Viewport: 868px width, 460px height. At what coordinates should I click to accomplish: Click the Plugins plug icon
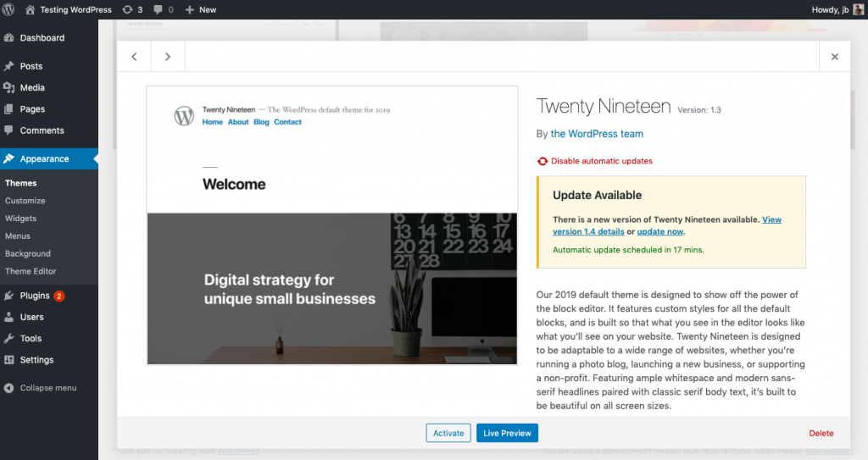coord(8,296)
